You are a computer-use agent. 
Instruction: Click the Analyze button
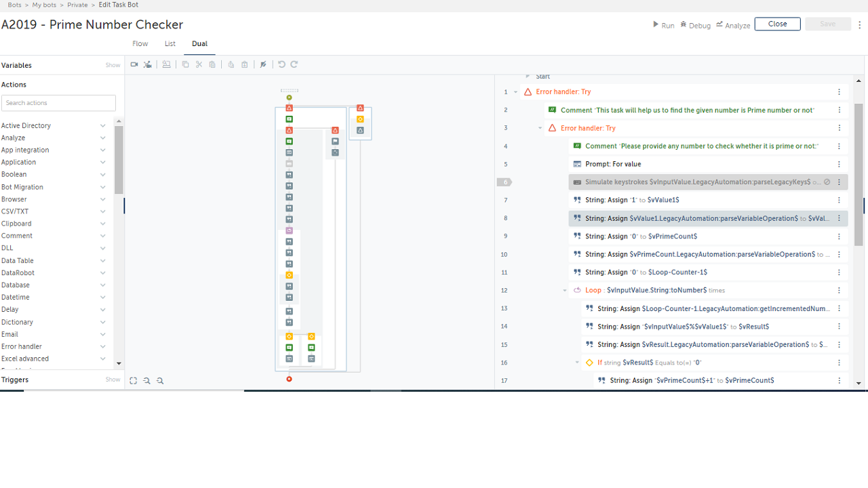[734, 25]
